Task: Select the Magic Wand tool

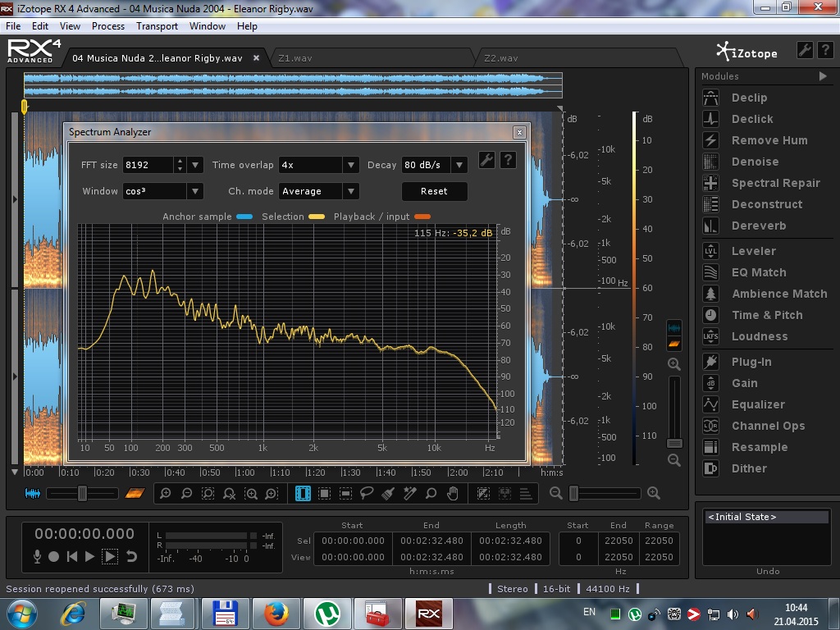Action: click(x=410, y=493)
